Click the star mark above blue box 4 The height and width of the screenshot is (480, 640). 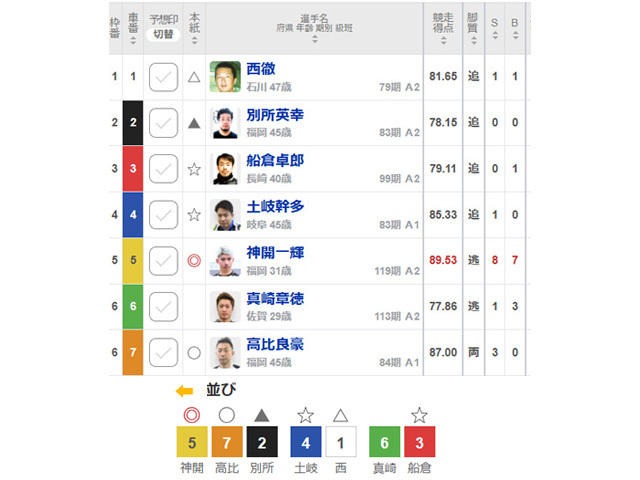click(x=305, y=415)
